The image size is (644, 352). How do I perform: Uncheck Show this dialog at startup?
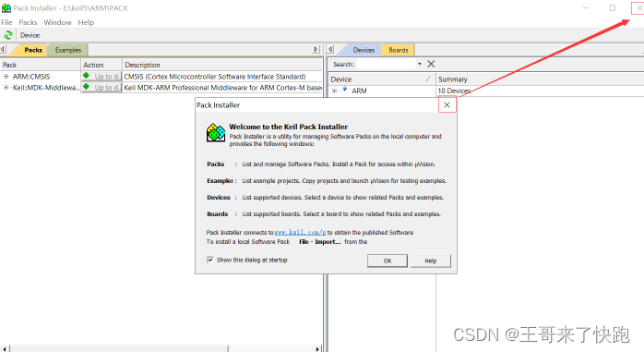(x=210, y=260)
